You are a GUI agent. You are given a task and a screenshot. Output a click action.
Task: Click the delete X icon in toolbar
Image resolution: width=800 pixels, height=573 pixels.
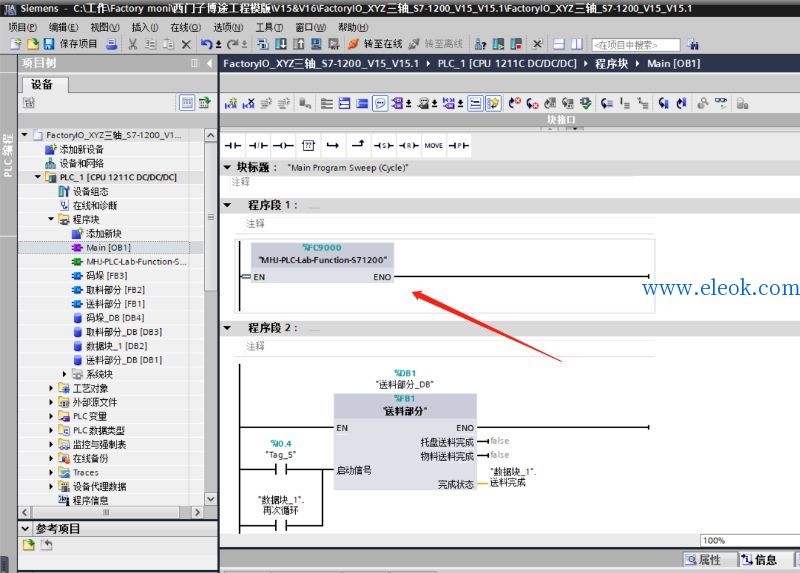[186, 44]
